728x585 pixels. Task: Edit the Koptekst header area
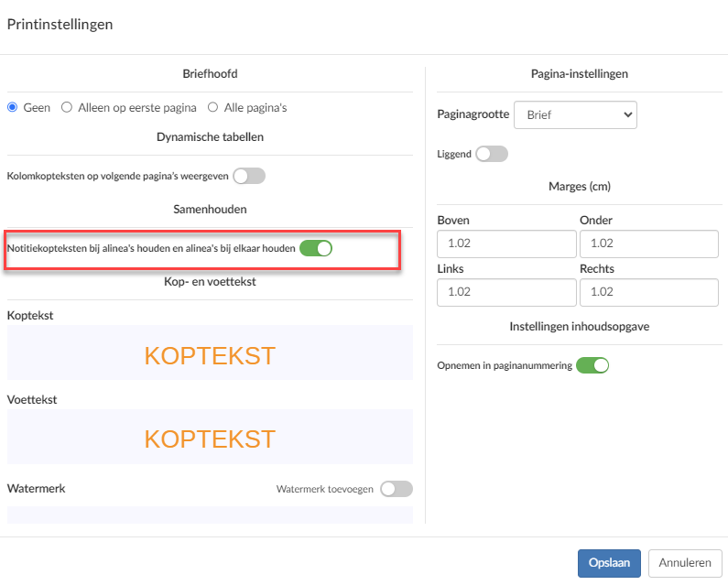pos(210,352)
